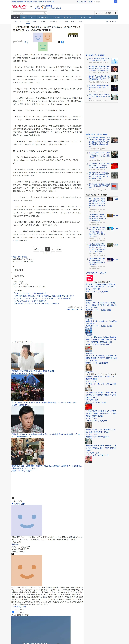Screen dimensions: 129x644
Task: Click the マイページ link
Action: coord(99,13)
